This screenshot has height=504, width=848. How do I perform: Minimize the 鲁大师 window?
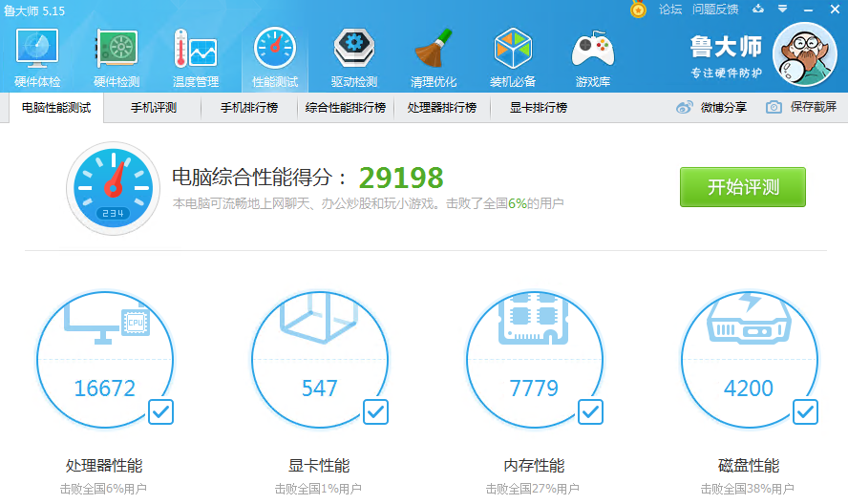(809, 10)
